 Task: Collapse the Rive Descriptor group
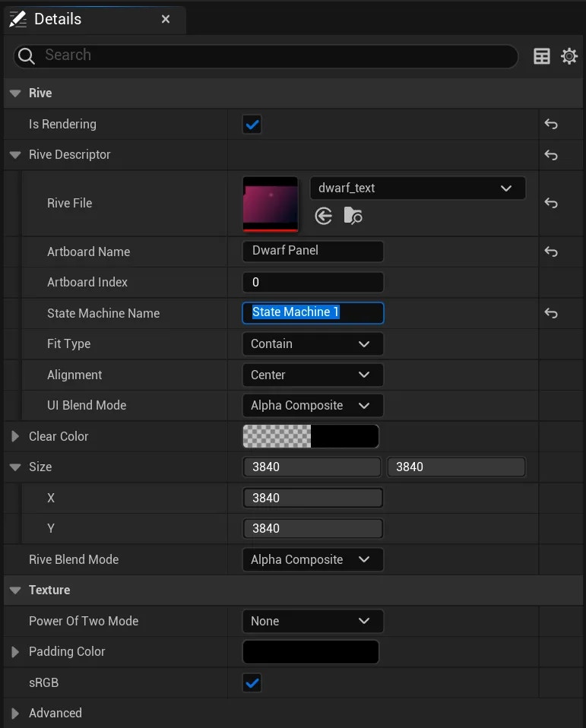click(x=15, y=154)
